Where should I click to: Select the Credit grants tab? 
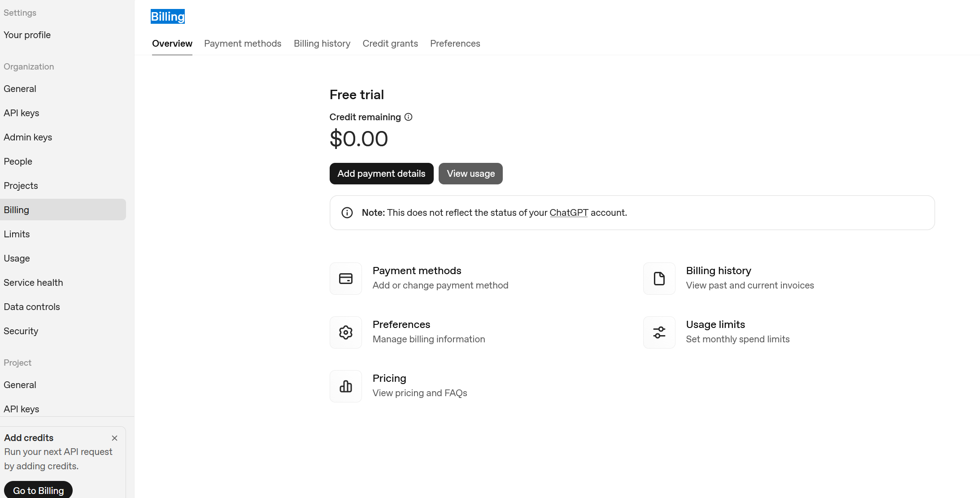coord(390,44)
